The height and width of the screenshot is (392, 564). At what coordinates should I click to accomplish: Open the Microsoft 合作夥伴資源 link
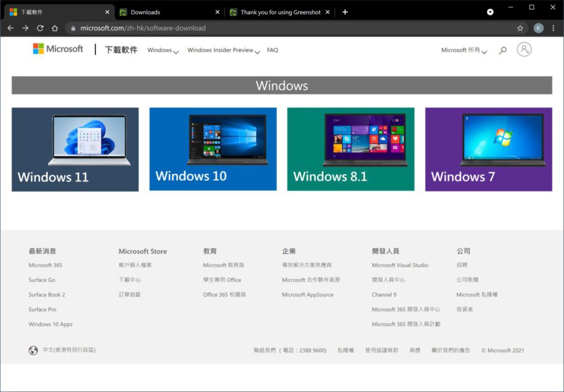pyautogui.click(x=311, y=280)
